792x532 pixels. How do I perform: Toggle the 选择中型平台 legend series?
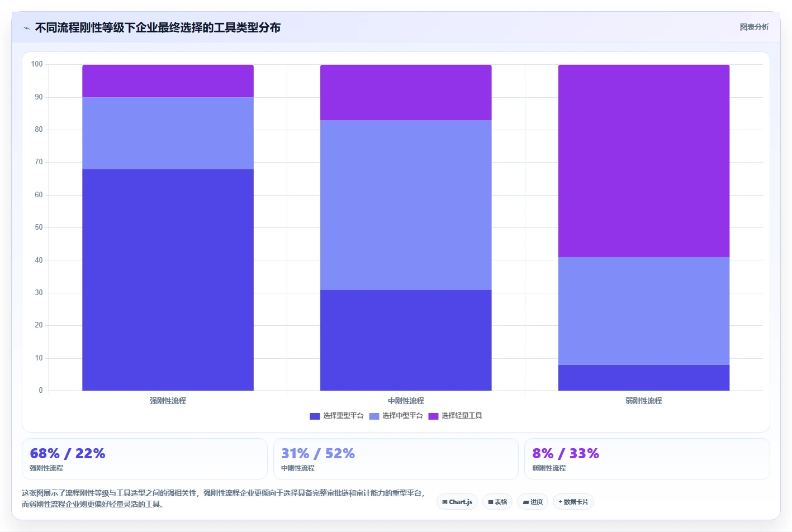tap(396, 416)
